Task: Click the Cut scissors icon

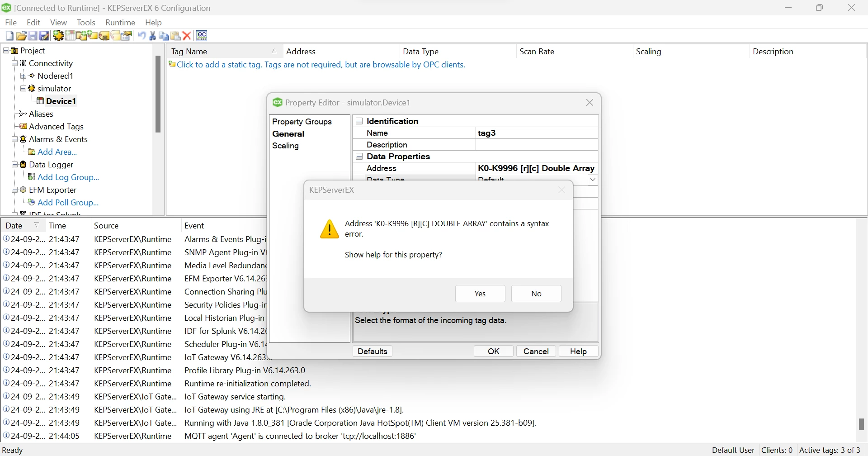Action: (x=153, y=36)
